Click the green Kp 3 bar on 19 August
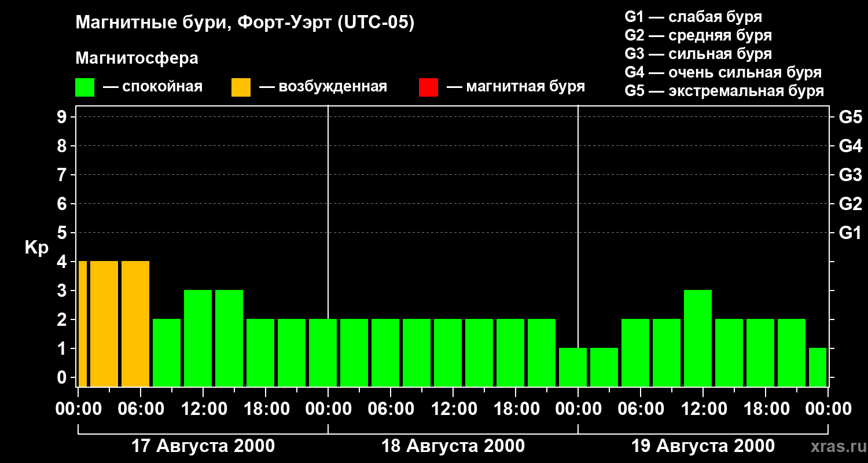868x463 pixels. (x=698, y=338)
